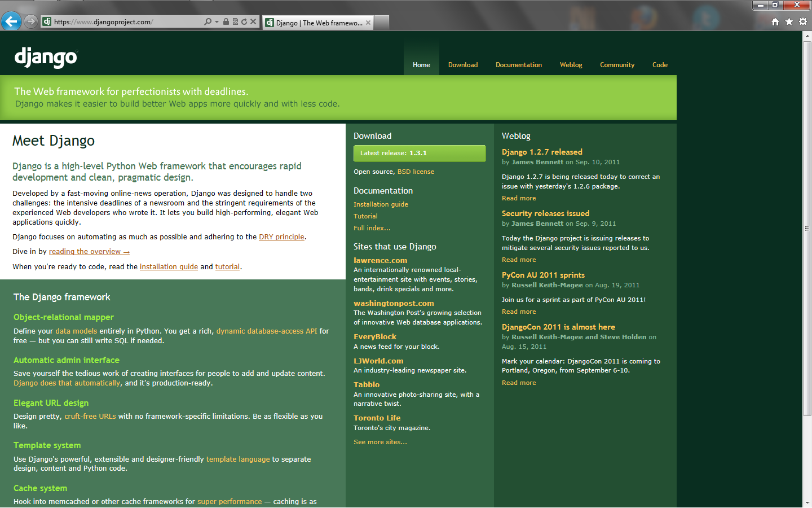Screen dimensions: 812x508
Task: Click the security lock icon in the address bar
Action: click(x=226, y=21)
